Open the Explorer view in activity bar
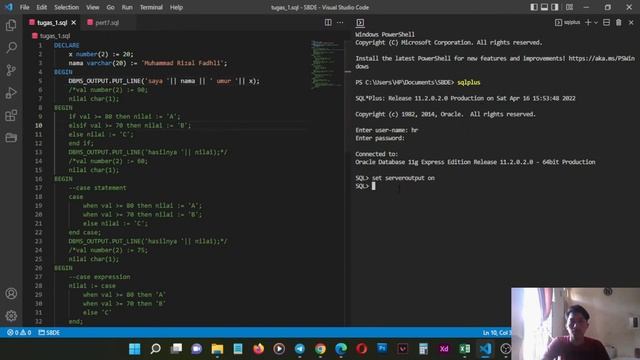 coord(11,25)
